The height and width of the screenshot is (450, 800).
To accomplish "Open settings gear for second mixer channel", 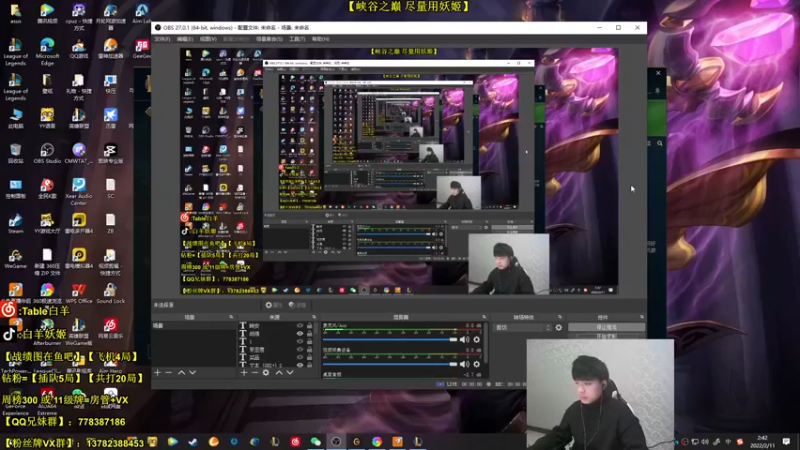I will point(477,364).
